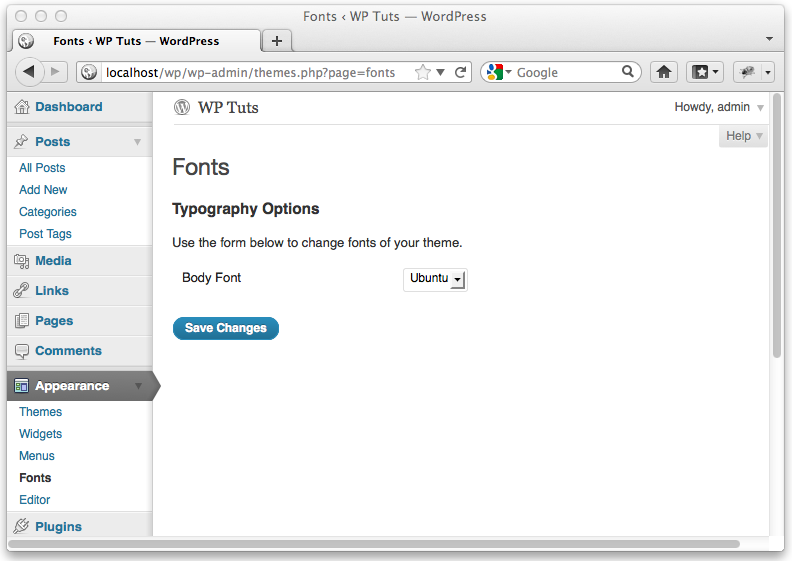The width and height of the screenshot is (792, 561).
Task: Click the WP Tuts site title link
Action: click(228, 108)
